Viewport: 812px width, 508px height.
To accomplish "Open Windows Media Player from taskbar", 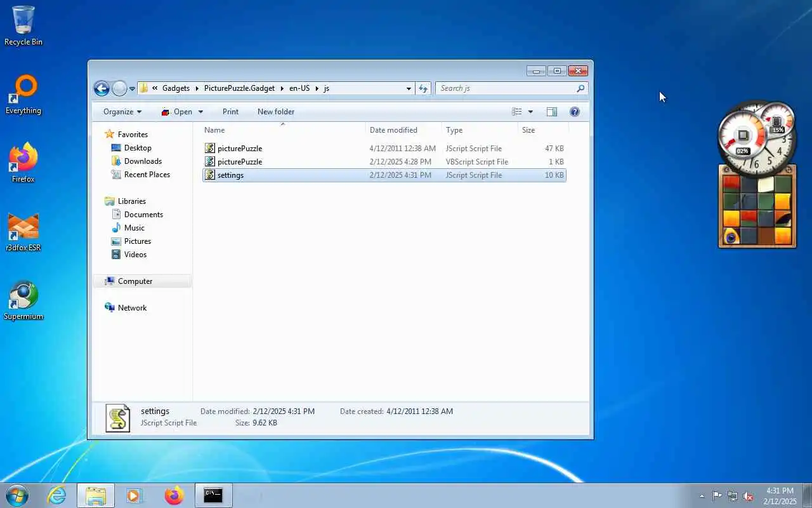I will pos(134,495).
